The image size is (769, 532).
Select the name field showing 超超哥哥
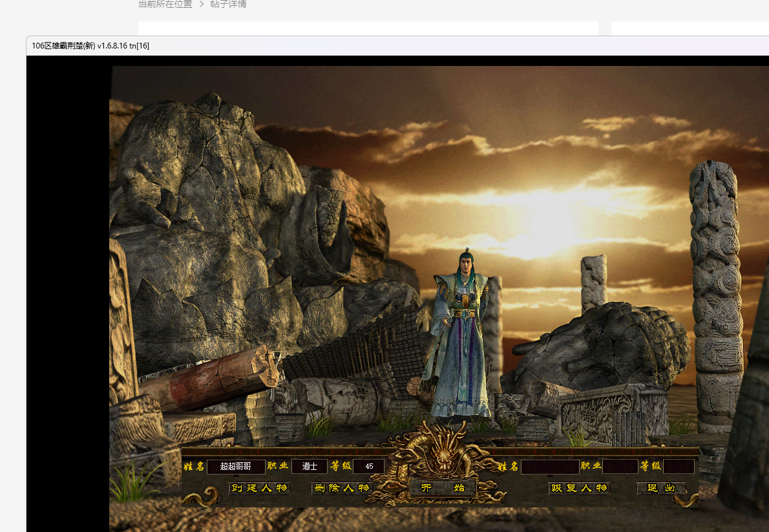click(x=236, y=466)
